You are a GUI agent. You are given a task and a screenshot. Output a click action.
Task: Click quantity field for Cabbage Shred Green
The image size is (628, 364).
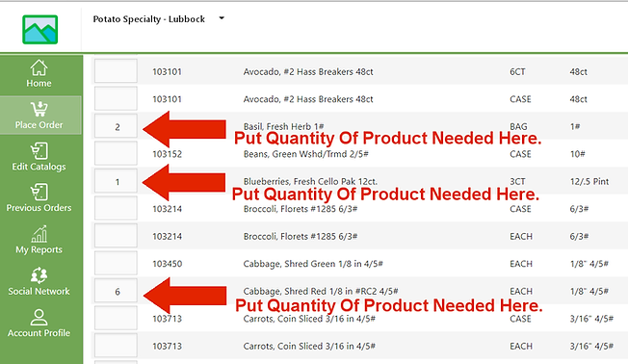pos(116,264)
